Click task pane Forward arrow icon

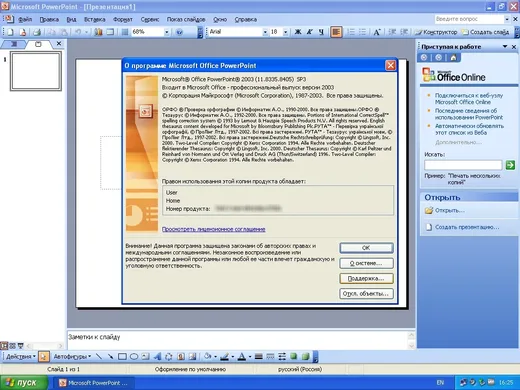click(x=438, y=57)
